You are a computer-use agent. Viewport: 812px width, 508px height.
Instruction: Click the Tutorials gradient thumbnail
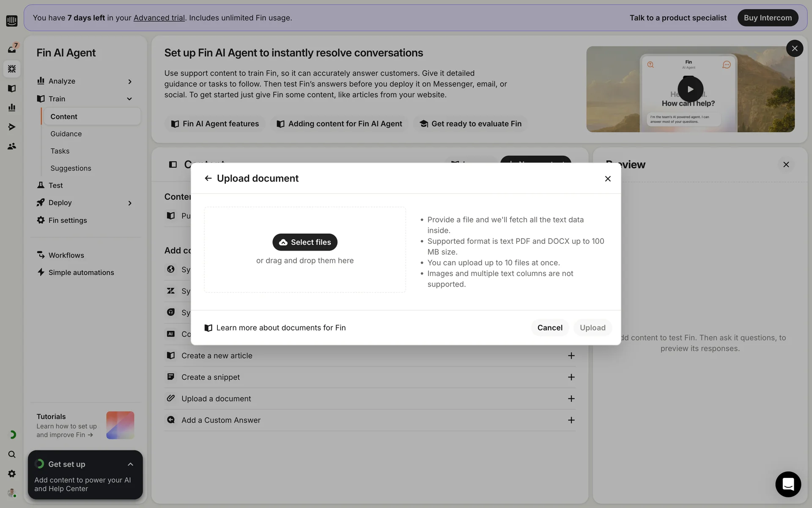pos(120,425)
